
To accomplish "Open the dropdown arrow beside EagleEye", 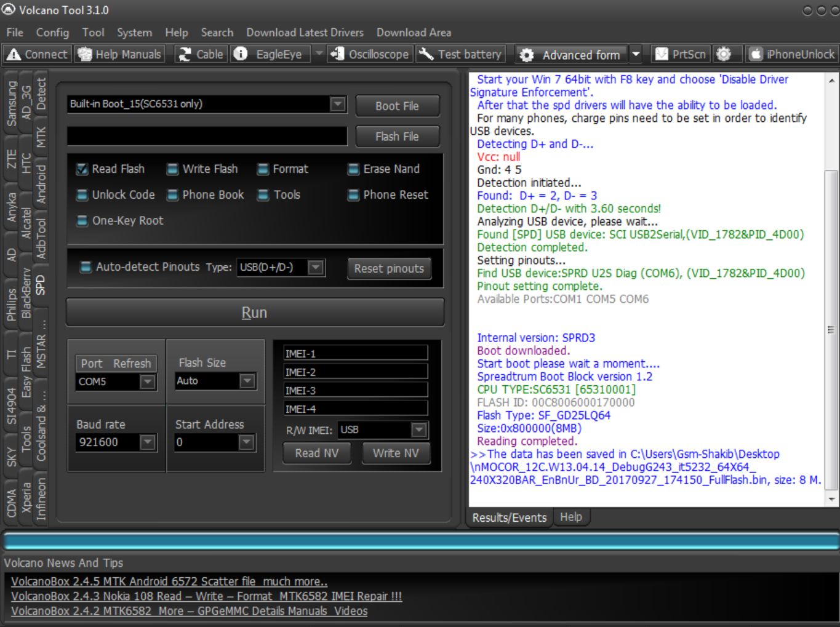I will point(319,54).
